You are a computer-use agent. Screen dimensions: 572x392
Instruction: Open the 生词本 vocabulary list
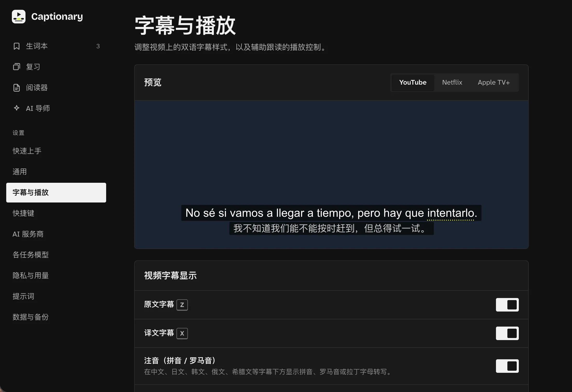56,46
